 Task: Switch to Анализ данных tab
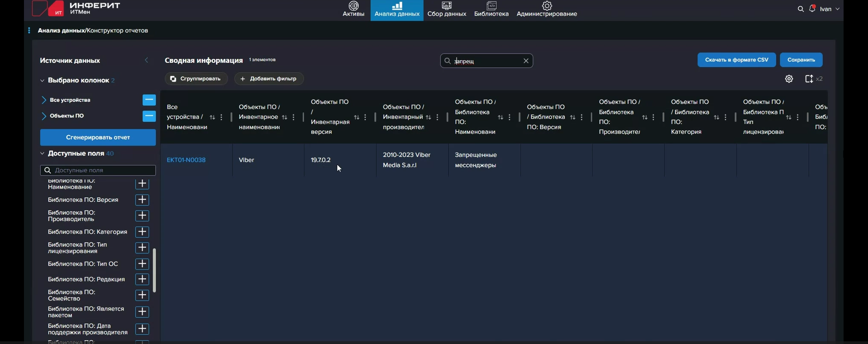click(397, 10)
